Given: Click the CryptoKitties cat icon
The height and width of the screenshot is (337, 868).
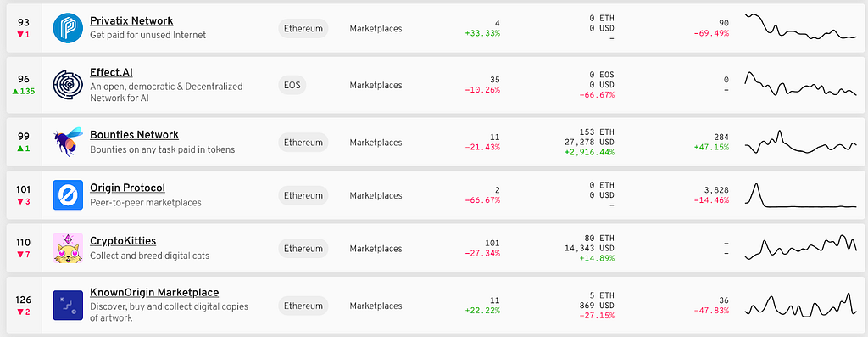Looking at the screenshot, I should coord(68,248).
